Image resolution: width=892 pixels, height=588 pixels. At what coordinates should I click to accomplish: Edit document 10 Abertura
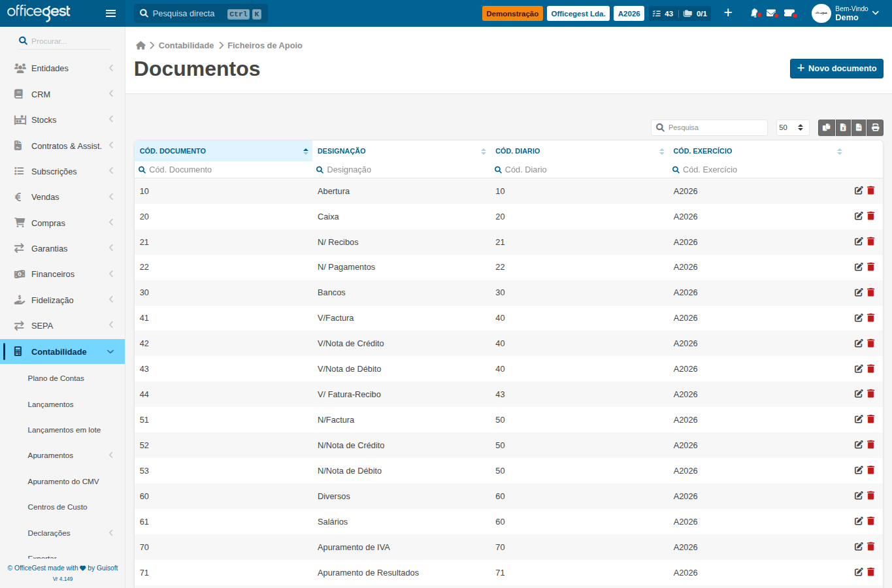coord(859,191)
